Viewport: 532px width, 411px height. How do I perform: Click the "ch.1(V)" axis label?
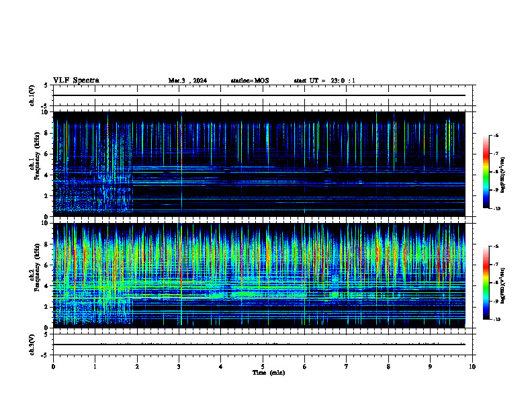point(32,95)
